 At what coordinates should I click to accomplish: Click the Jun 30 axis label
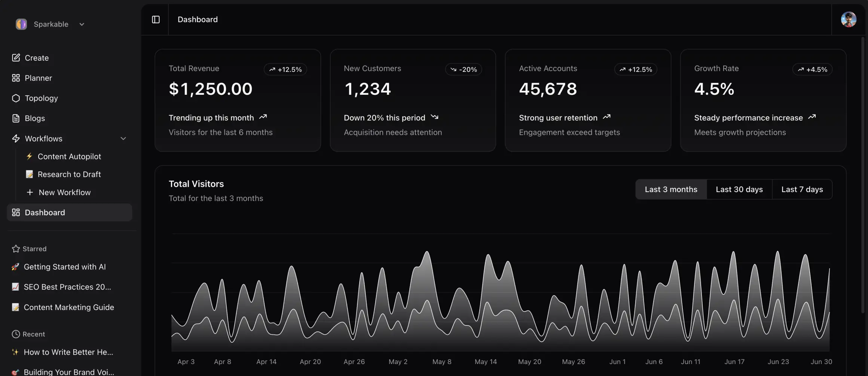coord(821,362)
